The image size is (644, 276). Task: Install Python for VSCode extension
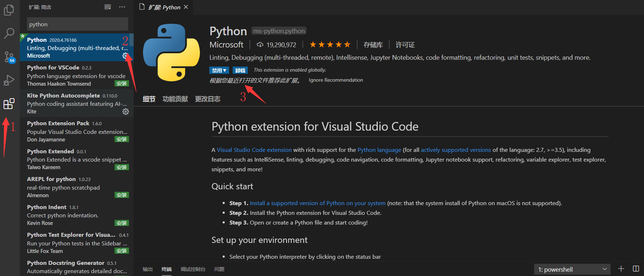pyautogui.click(x=122, y=83)
